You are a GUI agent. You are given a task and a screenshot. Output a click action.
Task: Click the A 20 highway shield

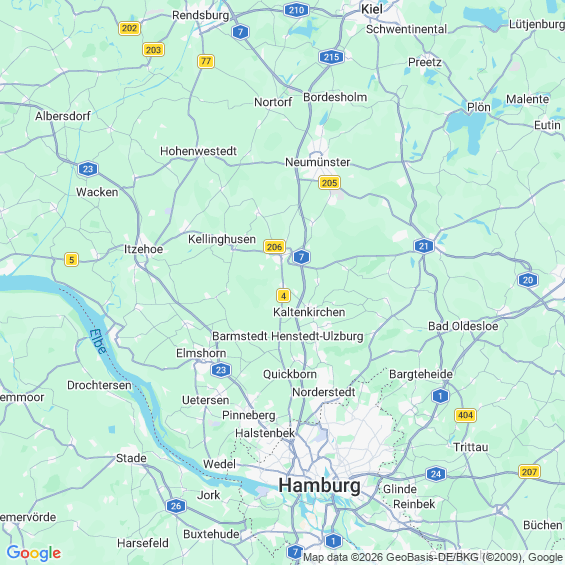pos(528,280)
